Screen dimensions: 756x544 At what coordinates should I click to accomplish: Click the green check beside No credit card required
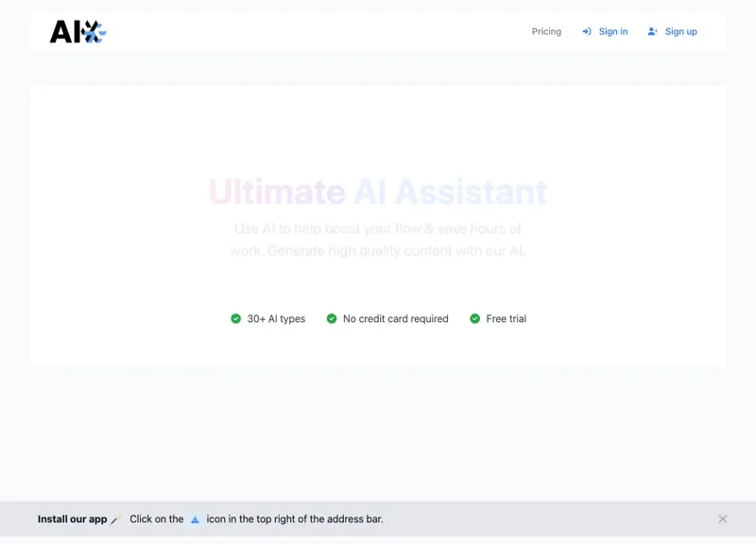[x=332, y=318]
